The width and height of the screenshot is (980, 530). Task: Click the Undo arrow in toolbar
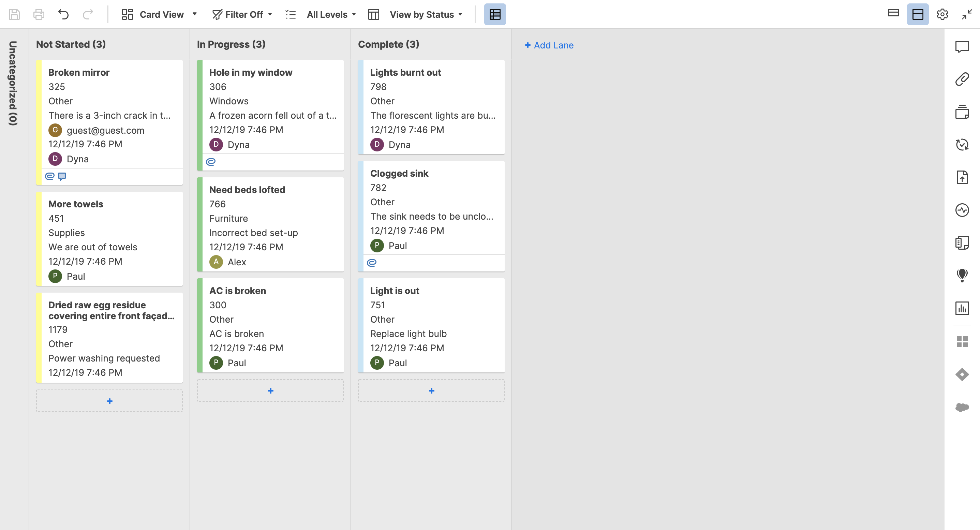pos(63,14)
